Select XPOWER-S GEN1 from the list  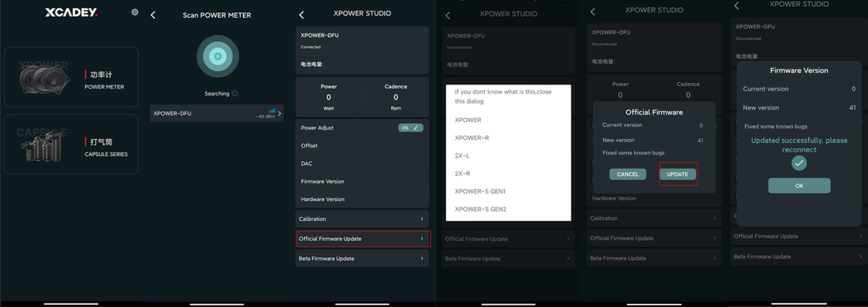[x=480, y=191]
